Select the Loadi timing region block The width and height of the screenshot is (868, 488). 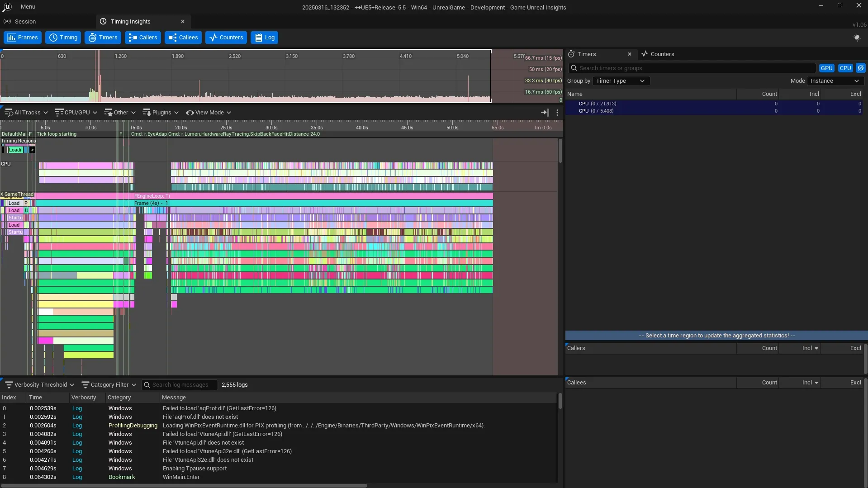coord(15,150)
